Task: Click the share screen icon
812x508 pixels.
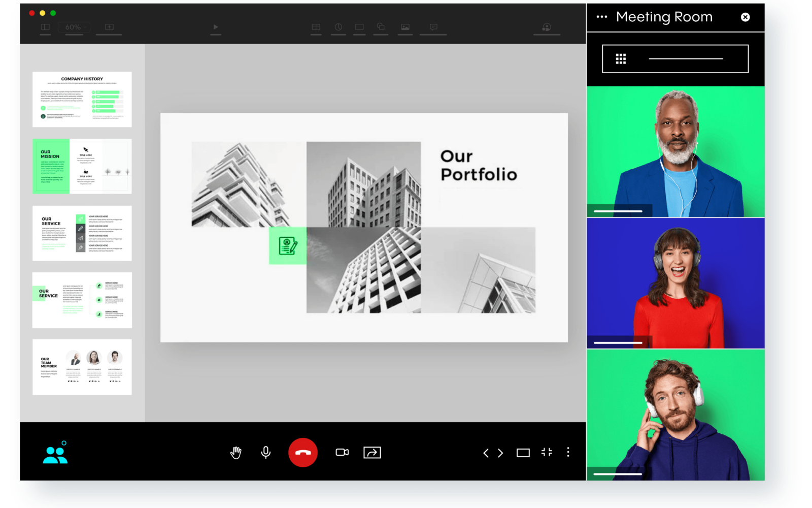Action: 372,452
